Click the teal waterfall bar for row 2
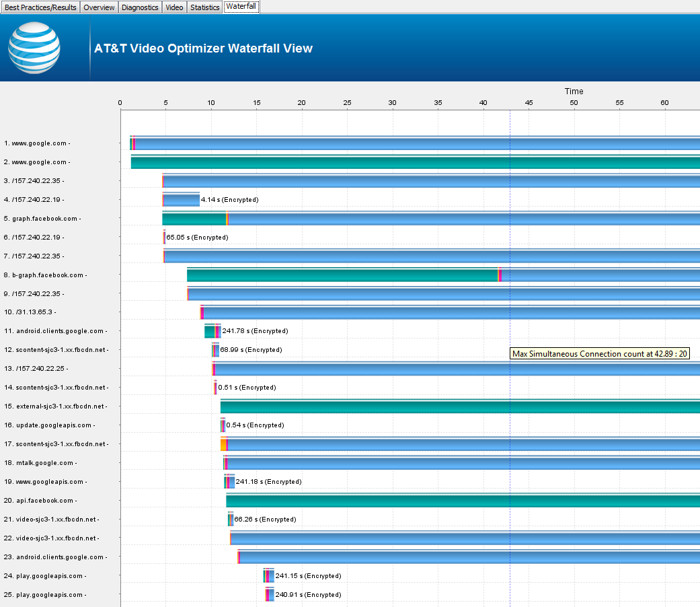Screen dimensions: 700x607 click(415, 163)
